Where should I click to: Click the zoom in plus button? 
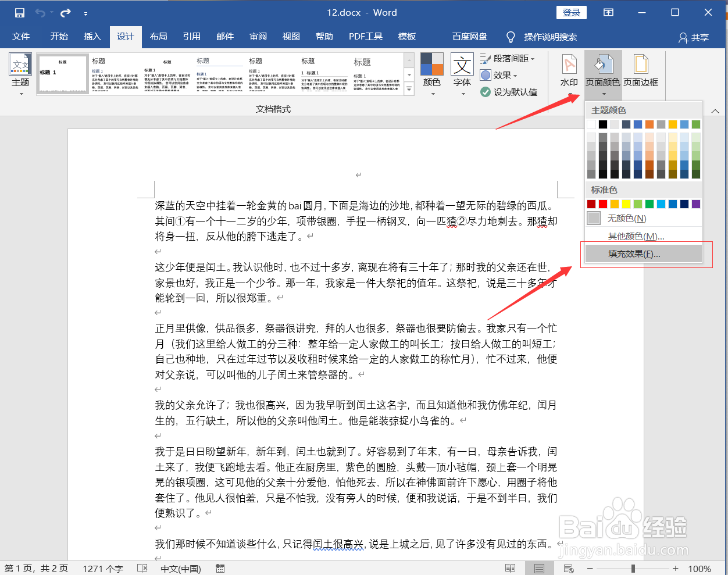point(675,568)
